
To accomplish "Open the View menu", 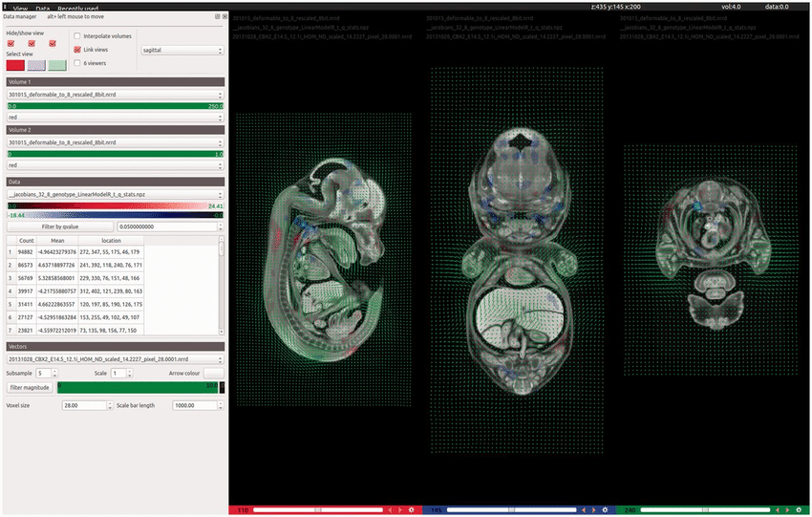I will pos(20,7).
